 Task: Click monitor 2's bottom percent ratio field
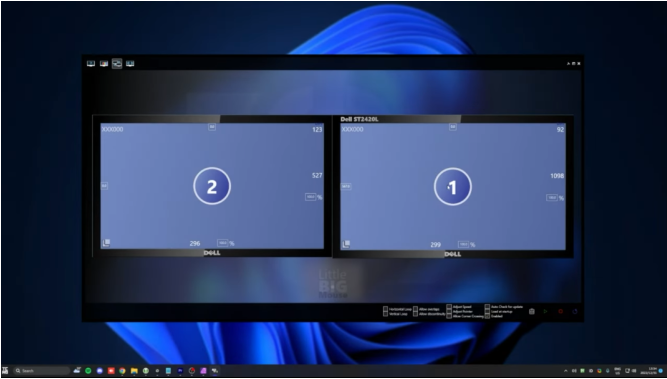(222, 243)
